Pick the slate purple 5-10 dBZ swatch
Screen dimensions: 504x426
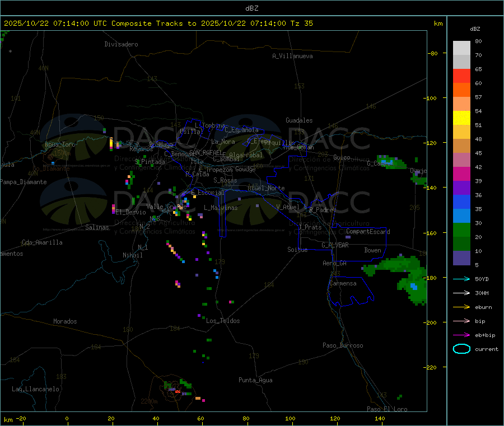coord(461,258)
